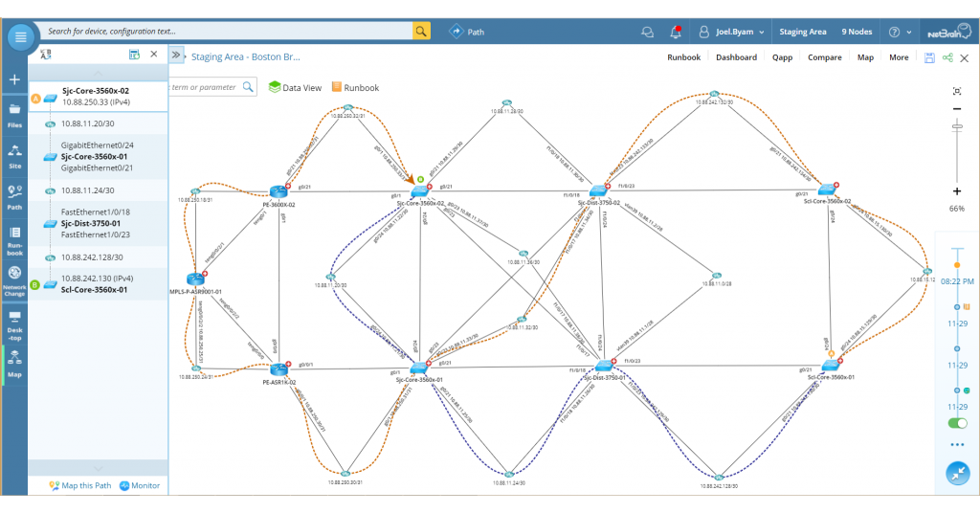Click the plus add-new sidebar icon
980x513 pixels.
14,79
